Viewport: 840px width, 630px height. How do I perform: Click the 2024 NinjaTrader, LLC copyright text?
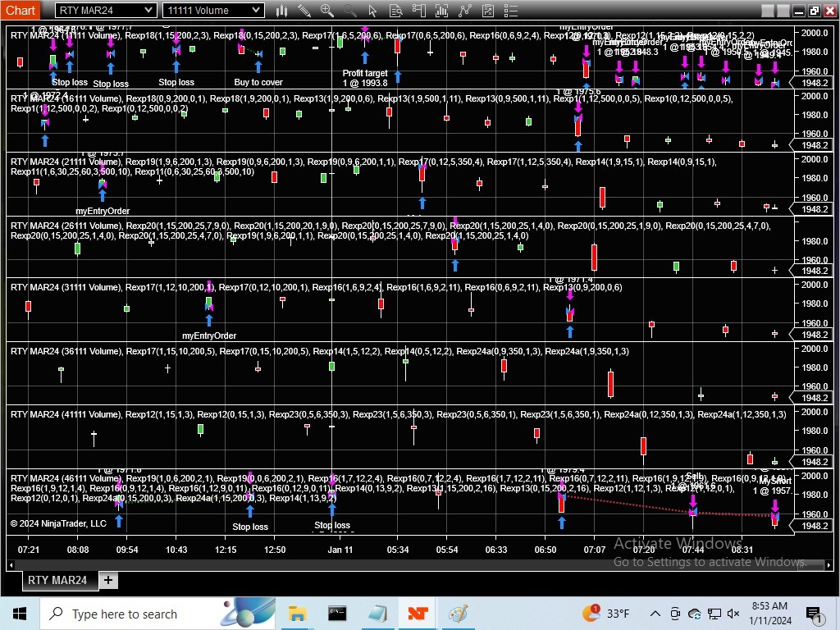click(58, 523)
